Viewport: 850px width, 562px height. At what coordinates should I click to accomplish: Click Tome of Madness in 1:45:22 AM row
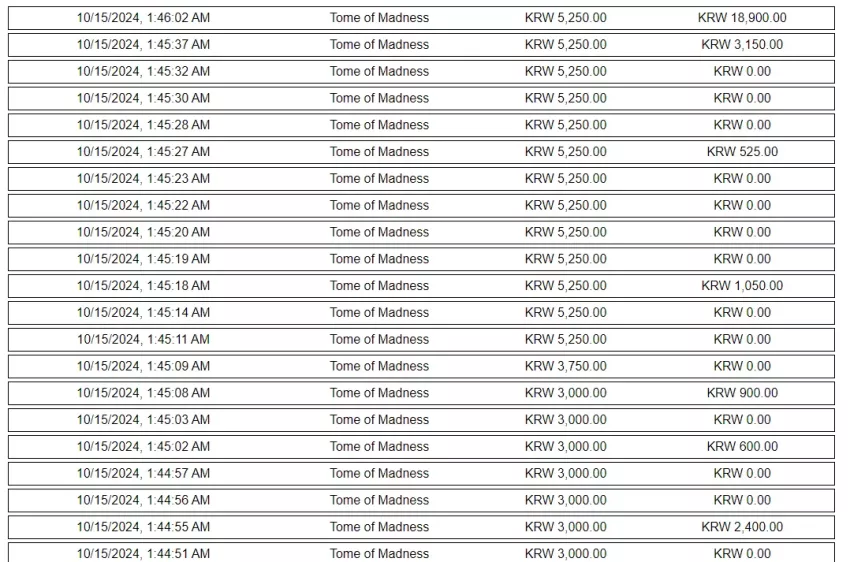click(379, 205)
